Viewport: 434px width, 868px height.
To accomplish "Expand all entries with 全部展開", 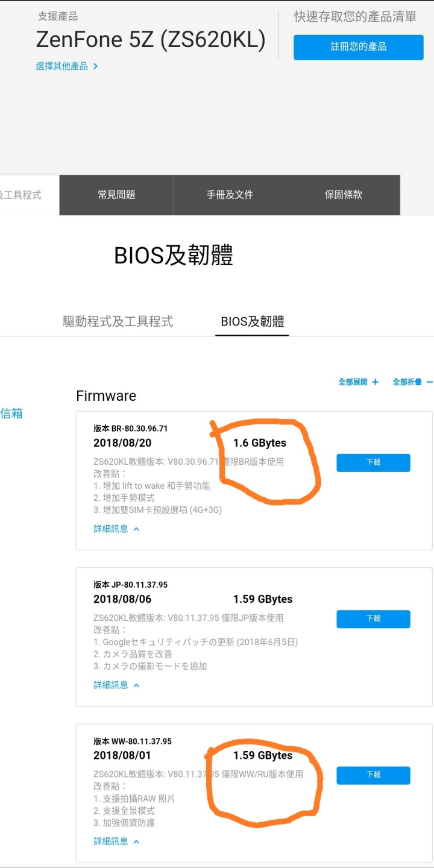I will pyautogui.click(x=353, y=382).
